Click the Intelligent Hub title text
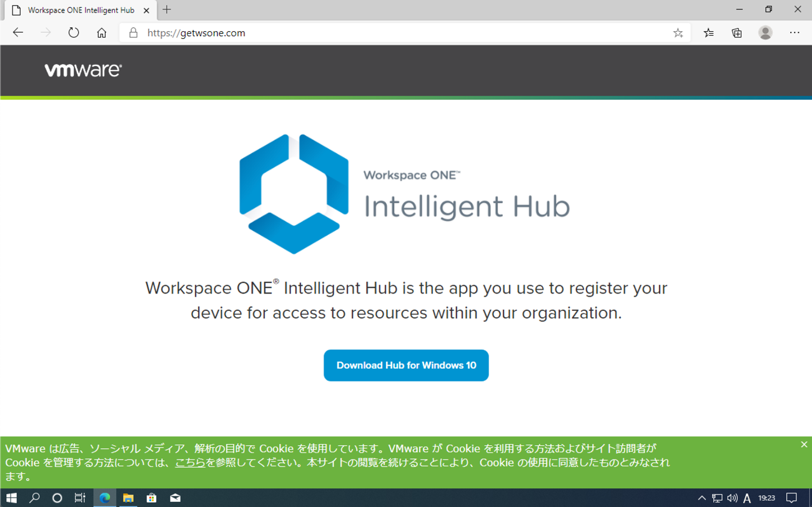Screen dimensions: 812x507 pos(467,207)
